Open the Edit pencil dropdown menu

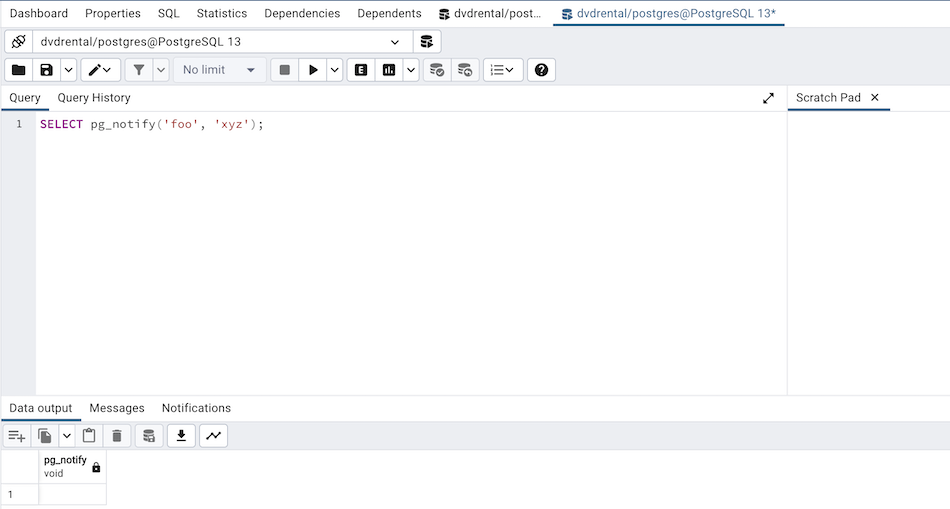tap(101, 70)
